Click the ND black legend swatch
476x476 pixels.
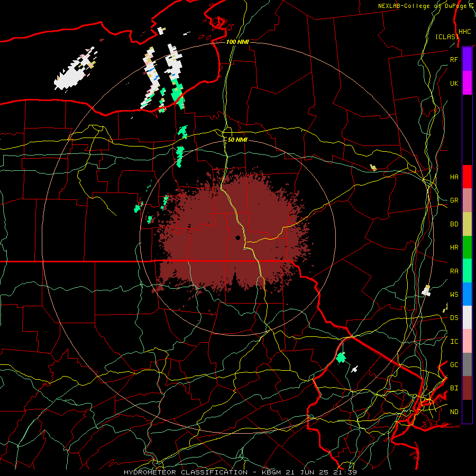point(467,411)
